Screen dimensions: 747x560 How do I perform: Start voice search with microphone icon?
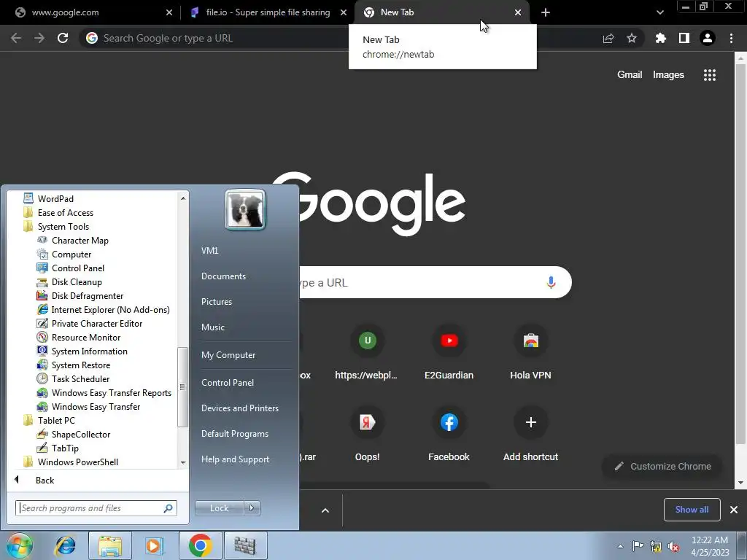[551, 282]
